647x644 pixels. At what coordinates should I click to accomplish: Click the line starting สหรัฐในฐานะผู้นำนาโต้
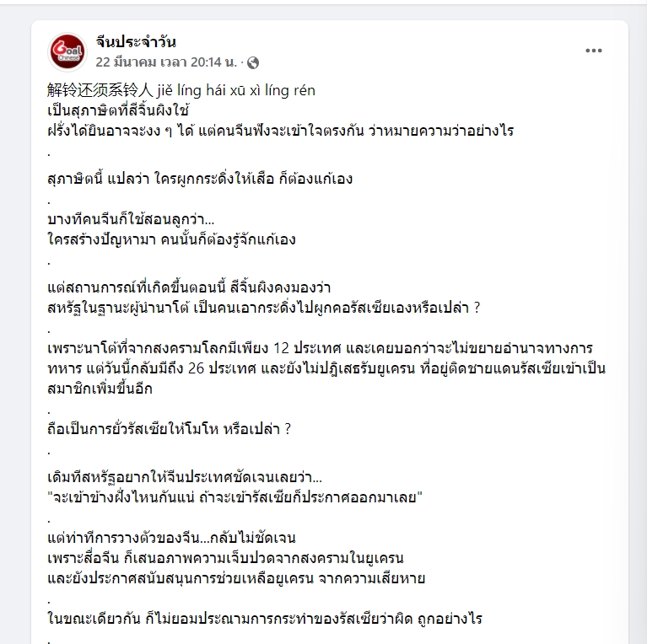264,308
